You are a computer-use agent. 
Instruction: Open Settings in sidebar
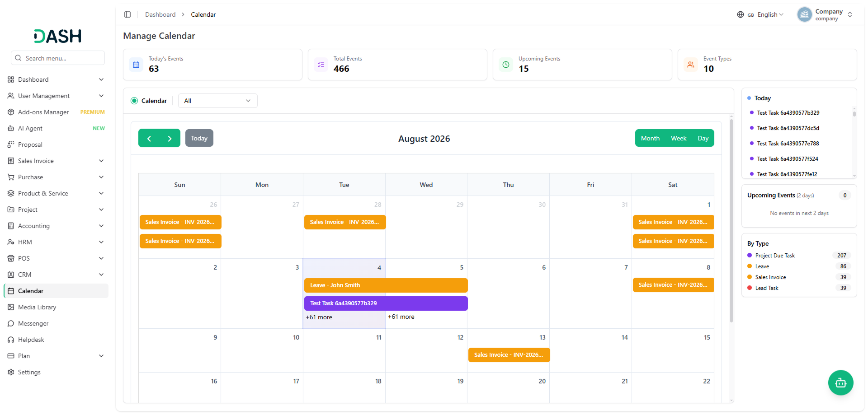(56, 372)
